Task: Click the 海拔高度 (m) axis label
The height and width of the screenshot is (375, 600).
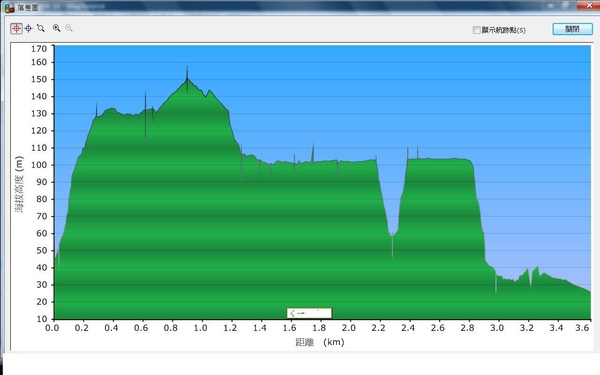Action: pyautogui.click(x=19, y=184)
